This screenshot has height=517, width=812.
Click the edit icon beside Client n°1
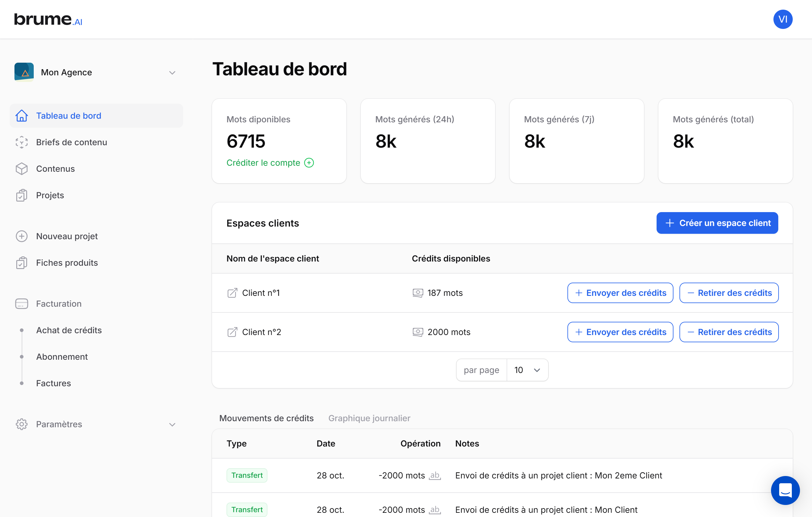point(232,293)
